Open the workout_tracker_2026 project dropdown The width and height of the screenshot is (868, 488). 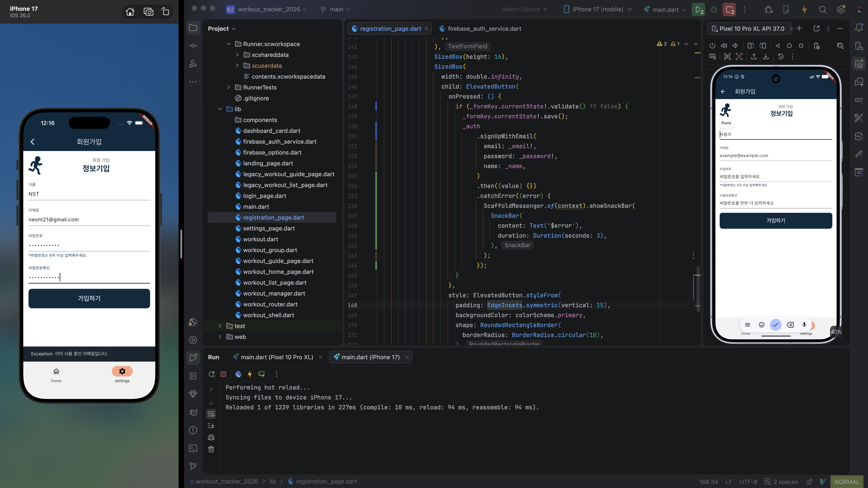[x=266, y=9]
